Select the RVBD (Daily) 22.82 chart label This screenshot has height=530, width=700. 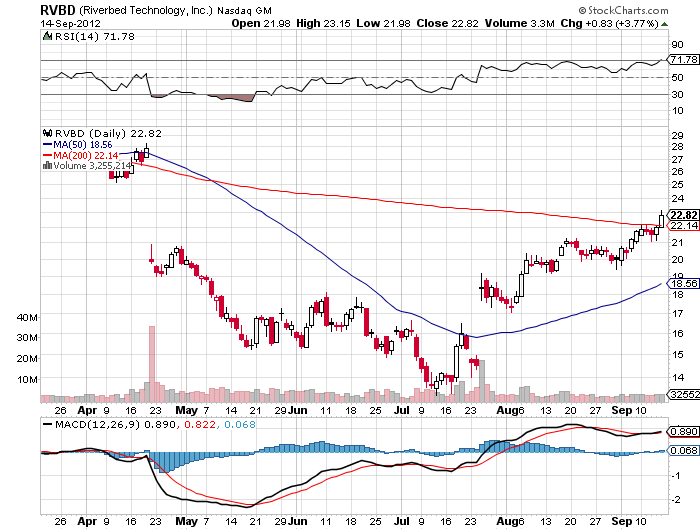(x=108, y=133)
